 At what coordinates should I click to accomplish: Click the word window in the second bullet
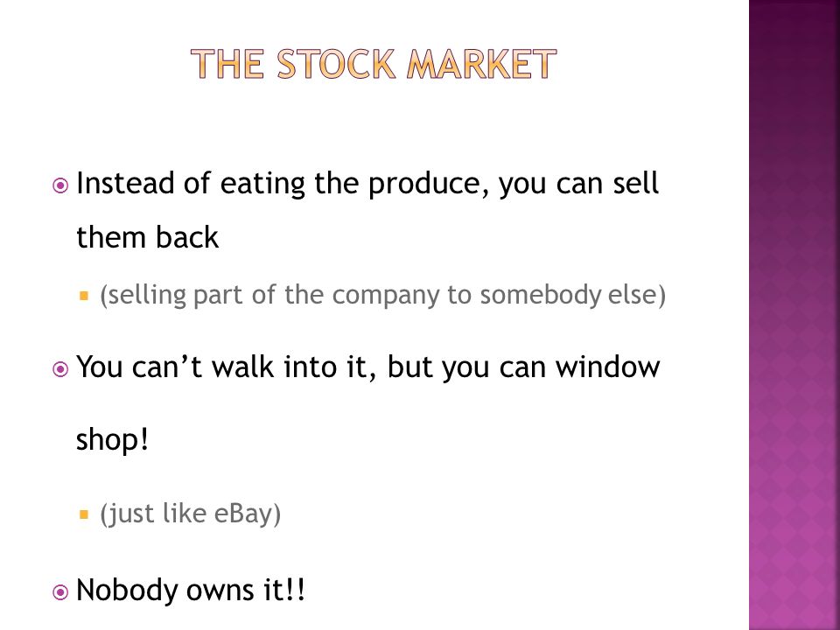point(607,367)
